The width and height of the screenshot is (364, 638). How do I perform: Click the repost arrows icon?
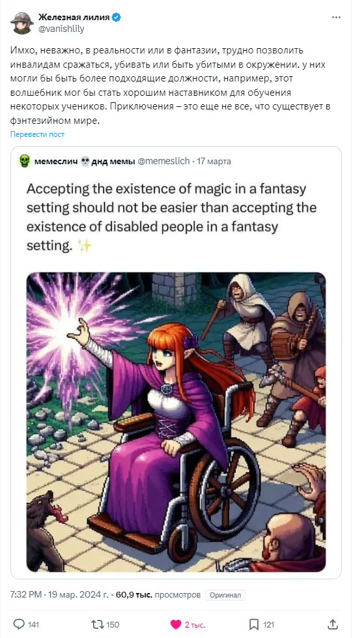click(97, 624)
